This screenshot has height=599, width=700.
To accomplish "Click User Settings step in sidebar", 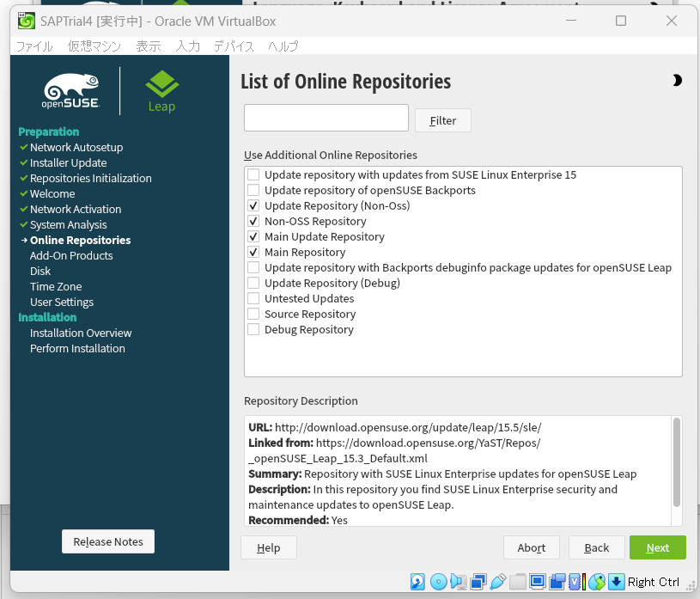I will point(62,302).
